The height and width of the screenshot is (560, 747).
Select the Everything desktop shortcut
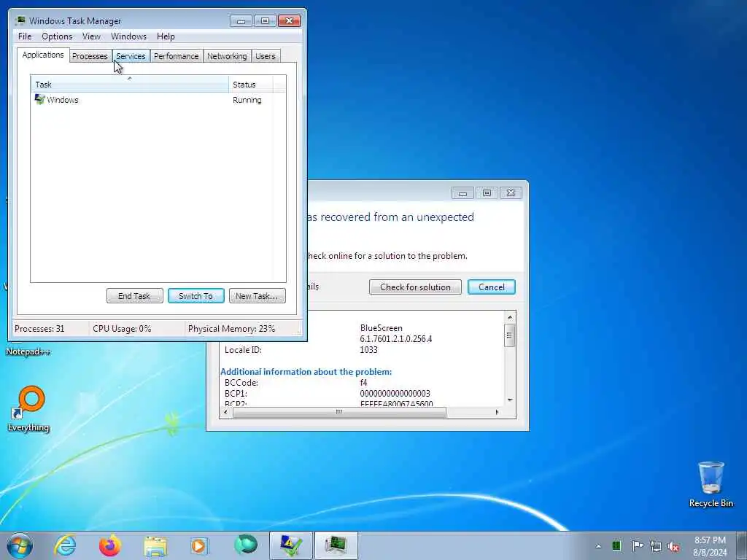click(28, 410)
